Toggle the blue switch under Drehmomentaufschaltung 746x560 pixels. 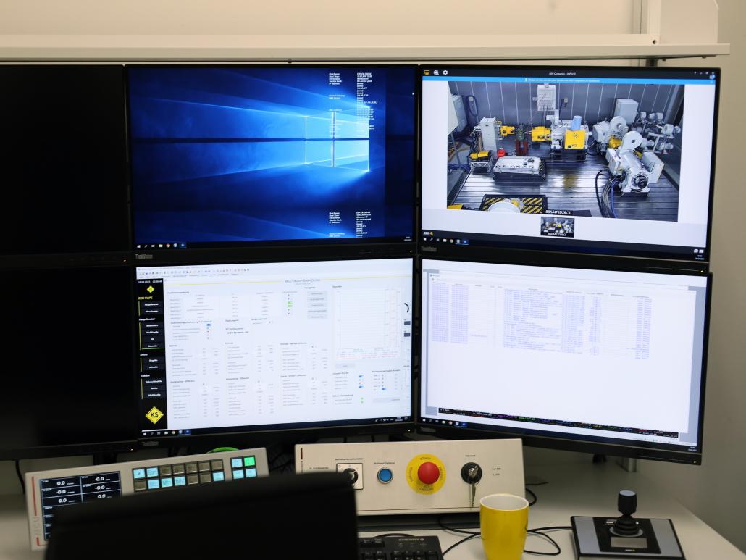point(209,325)
